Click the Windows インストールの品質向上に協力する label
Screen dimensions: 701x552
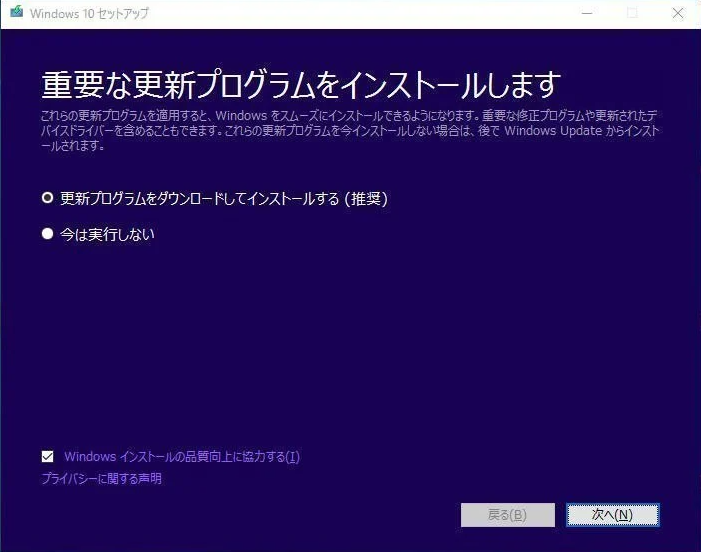(x=182, y=457)
